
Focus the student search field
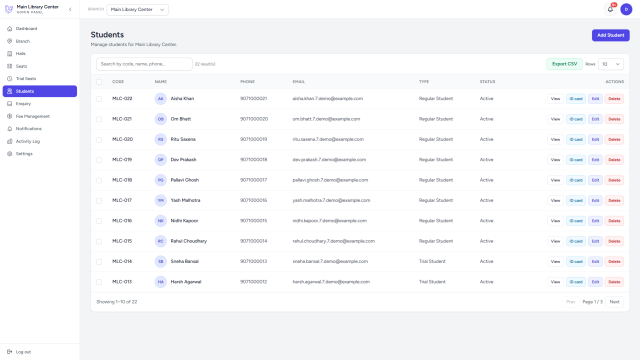(x=144, y=64)
